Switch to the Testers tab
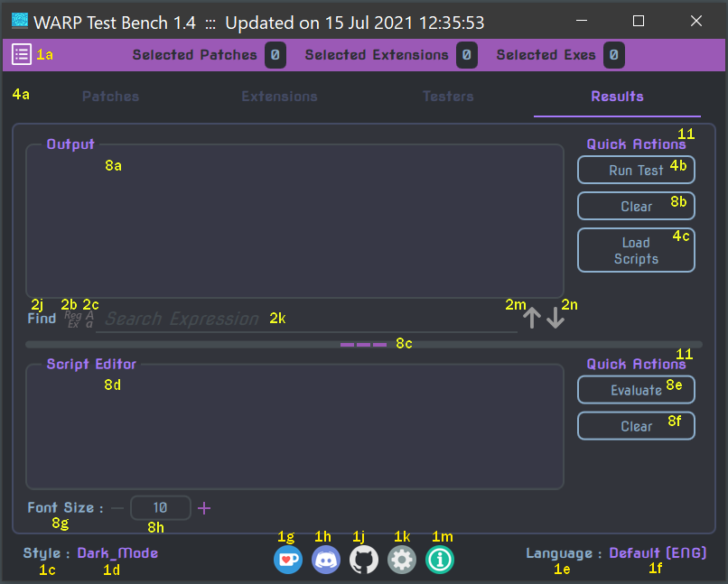The height and width of the screenshot is (584, 728). 448,97
